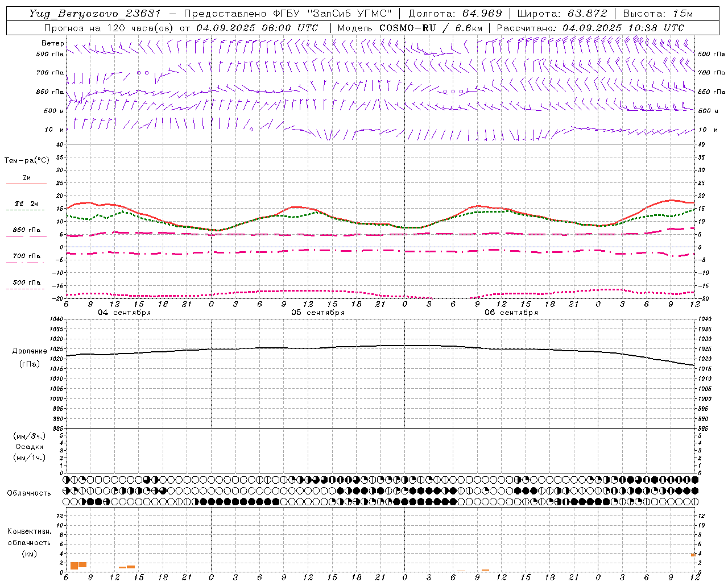
Task: Click the red 2м legend line
Action: pos(26,184)
